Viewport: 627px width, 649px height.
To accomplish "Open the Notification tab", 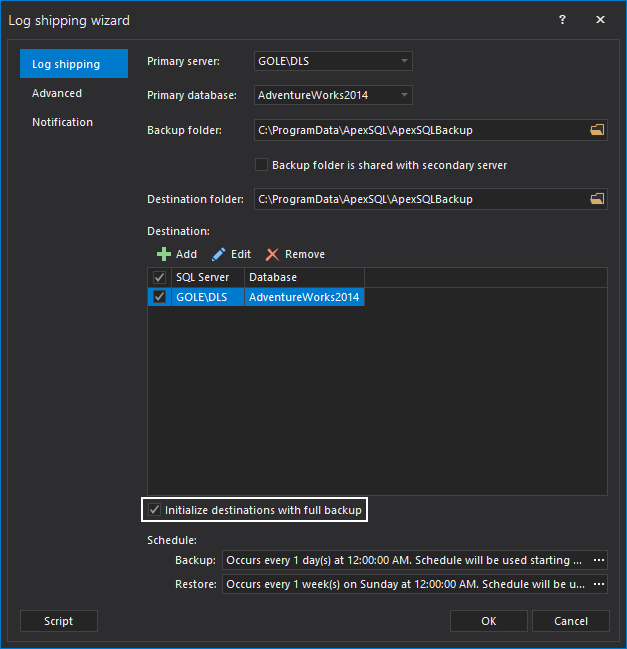I will pos(62,122).
